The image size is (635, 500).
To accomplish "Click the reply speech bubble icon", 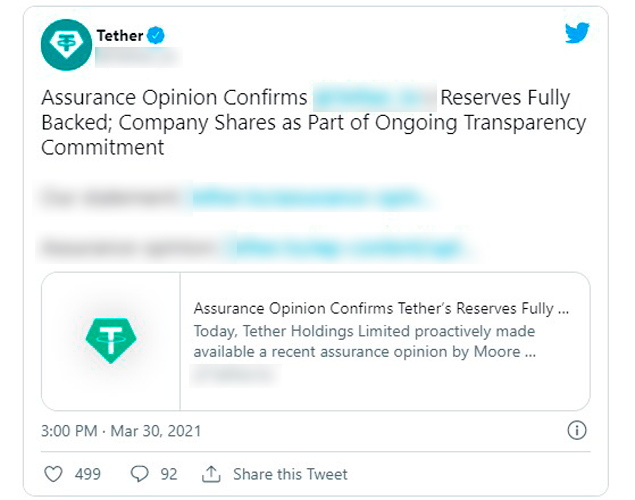I will [x=141, y=473].
